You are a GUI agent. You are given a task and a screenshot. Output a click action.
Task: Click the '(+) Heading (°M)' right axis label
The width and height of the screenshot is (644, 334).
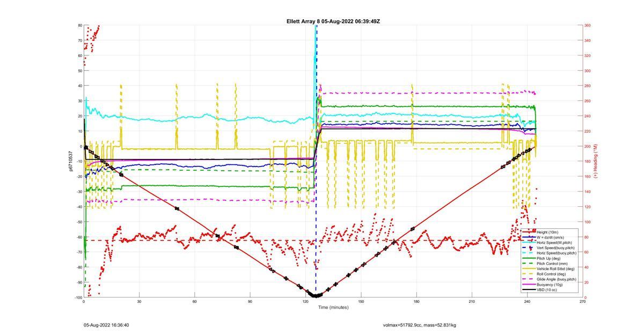pyautogui.click(x=596, y=161)
